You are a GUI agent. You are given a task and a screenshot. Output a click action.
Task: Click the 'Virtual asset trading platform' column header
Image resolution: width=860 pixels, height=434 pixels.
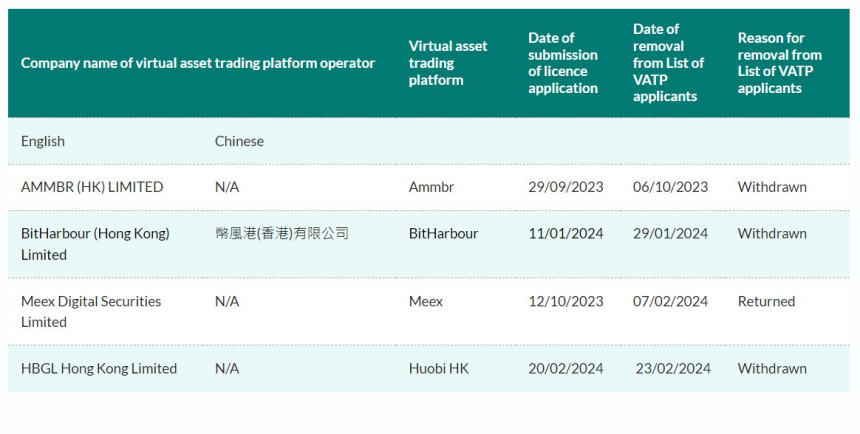(448, 63)
